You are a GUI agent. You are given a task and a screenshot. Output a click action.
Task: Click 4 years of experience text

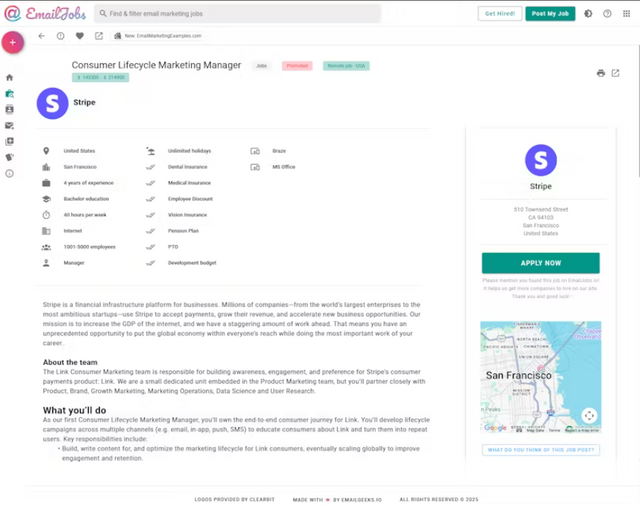pyautogui.click(x=89, y=183)
